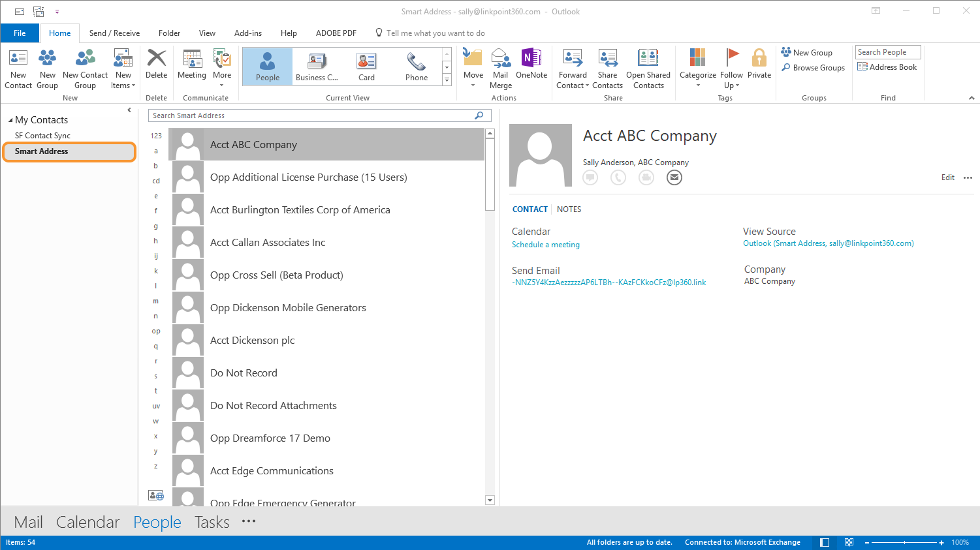Switch to Business Card view
Image resolution: width=980 pixels, height=550 pixels.
317,67
